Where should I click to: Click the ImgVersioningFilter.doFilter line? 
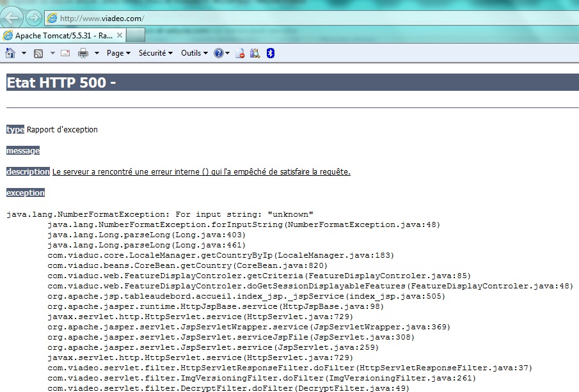point(262,379)
